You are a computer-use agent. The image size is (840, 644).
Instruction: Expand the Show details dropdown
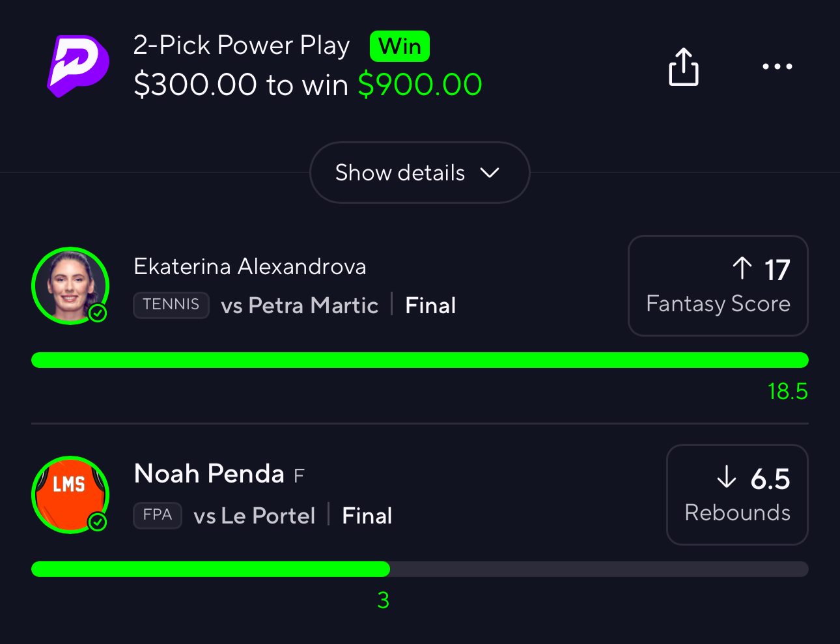[x=420, y=173]
